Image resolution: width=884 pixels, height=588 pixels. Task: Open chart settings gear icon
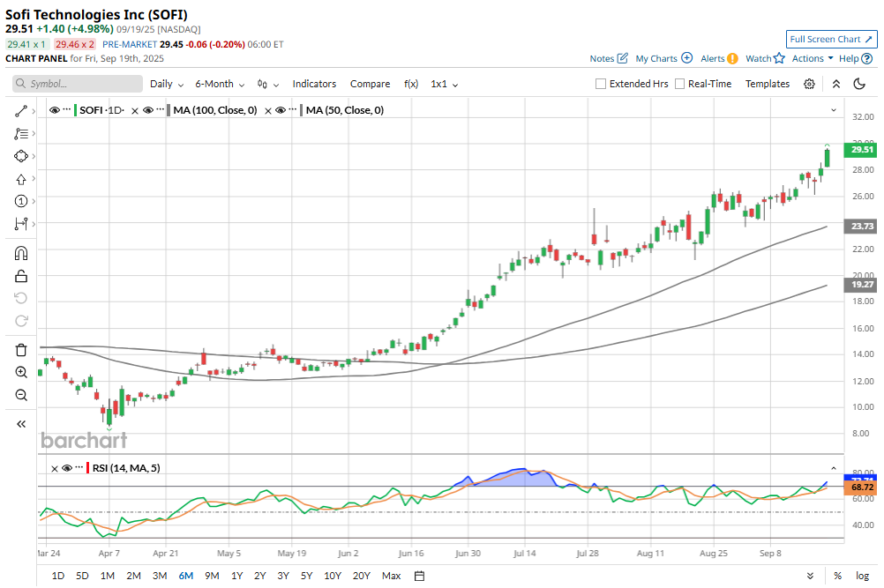coord(809,84)
